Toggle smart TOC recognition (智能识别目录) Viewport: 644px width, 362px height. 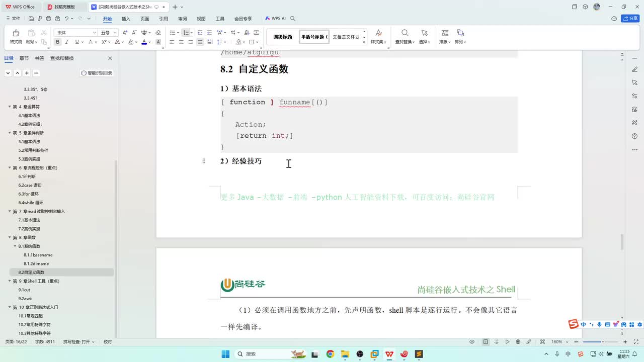tap(97, 73)
